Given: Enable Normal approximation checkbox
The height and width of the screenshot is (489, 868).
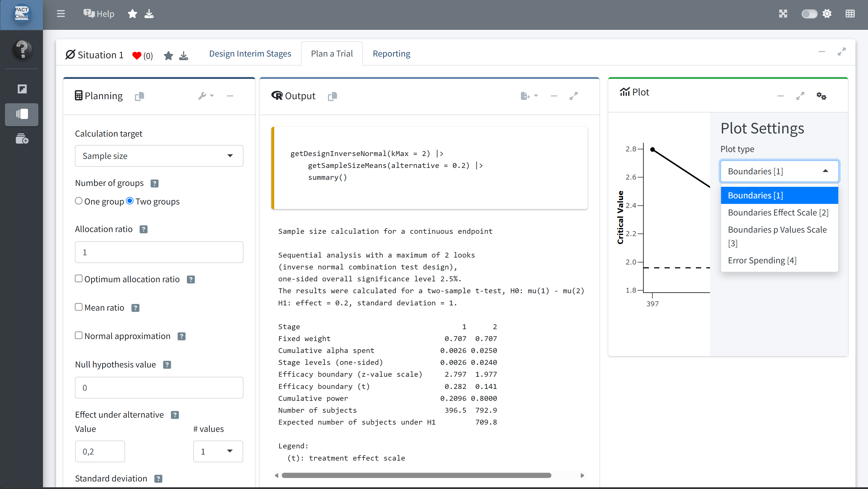Looking at the screenshot, I should click(x=79, y=336).
